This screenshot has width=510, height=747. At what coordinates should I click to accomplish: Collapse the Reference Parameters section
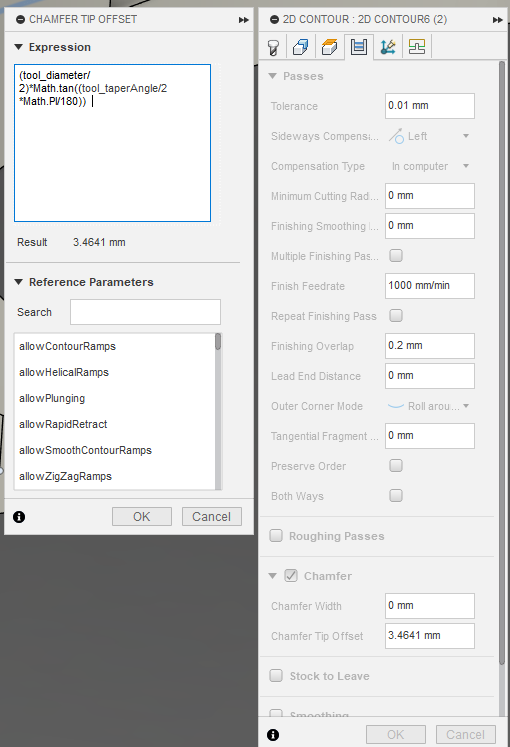(x=19, y=282)
